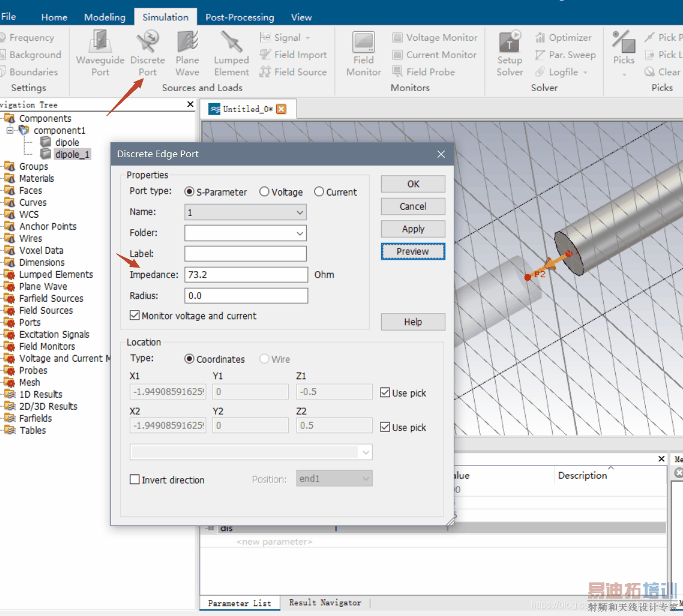Switch to the Result Navigator tab

click(325, 603)
